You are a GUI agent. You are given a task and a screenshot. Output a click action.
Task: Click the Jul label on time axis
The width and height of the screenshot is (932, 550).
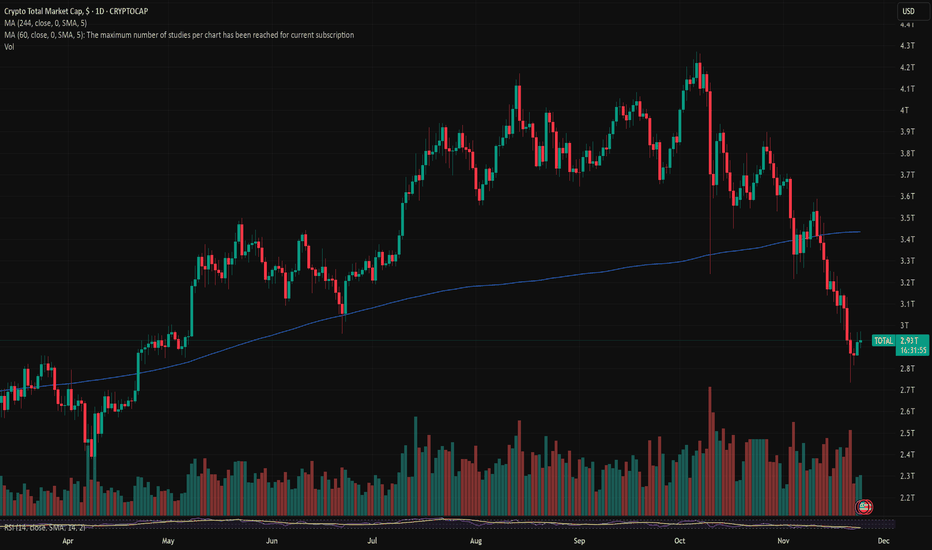(371, 541)
